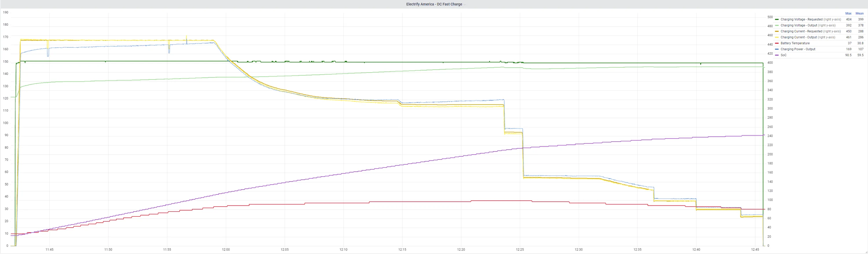Click the Electrify America panel title
This screenshot has width=868, height=254.
click(434, 4)
